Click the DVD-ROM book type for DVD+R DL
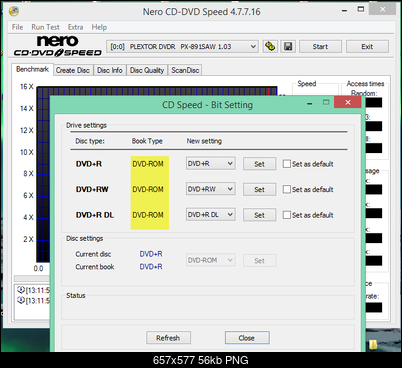Viewport: 402px width, 368px height. [148, 215]
